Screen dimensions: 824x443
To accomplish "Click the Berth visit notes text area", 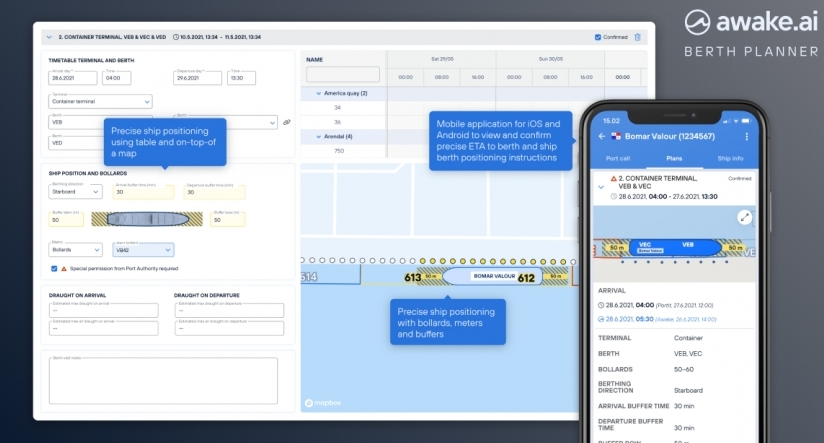I will tap(163, 380).
